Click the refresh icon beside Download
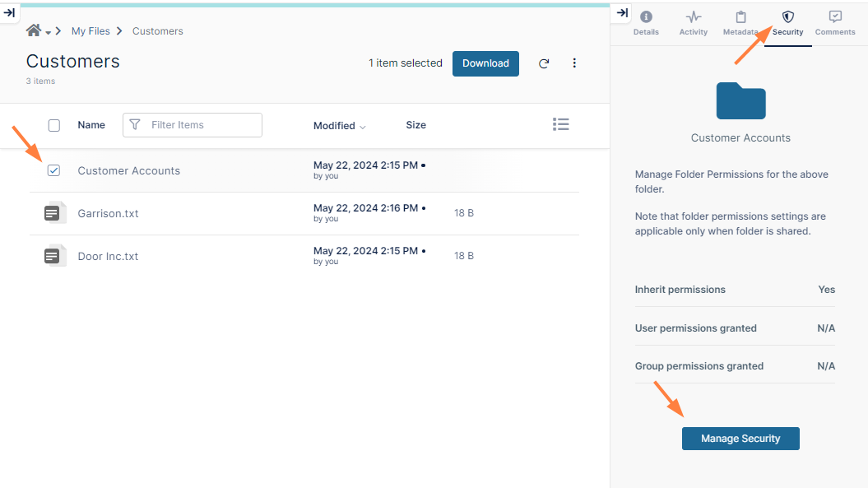This screenshot has width=868, height=488. pyautogui.click(x=544, y=64)
